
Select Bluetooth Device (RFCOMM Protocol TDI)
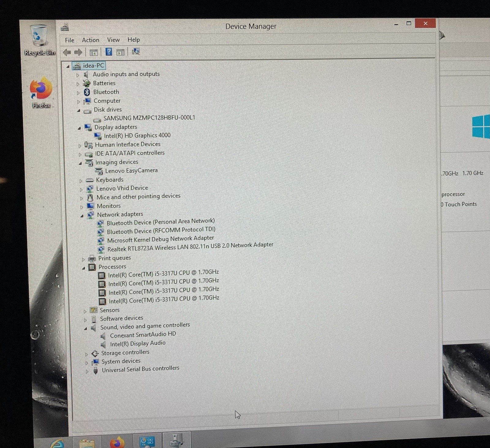161,230
